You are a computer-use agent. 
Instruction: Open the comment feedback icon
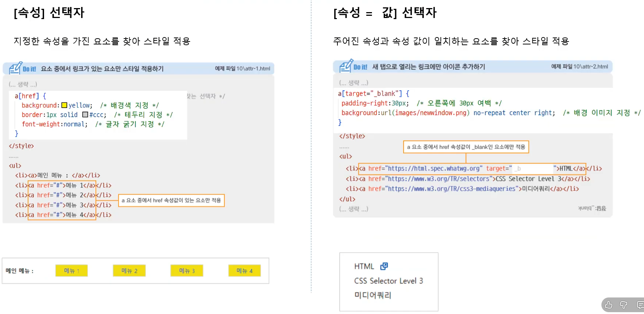[x=640, y=305]
